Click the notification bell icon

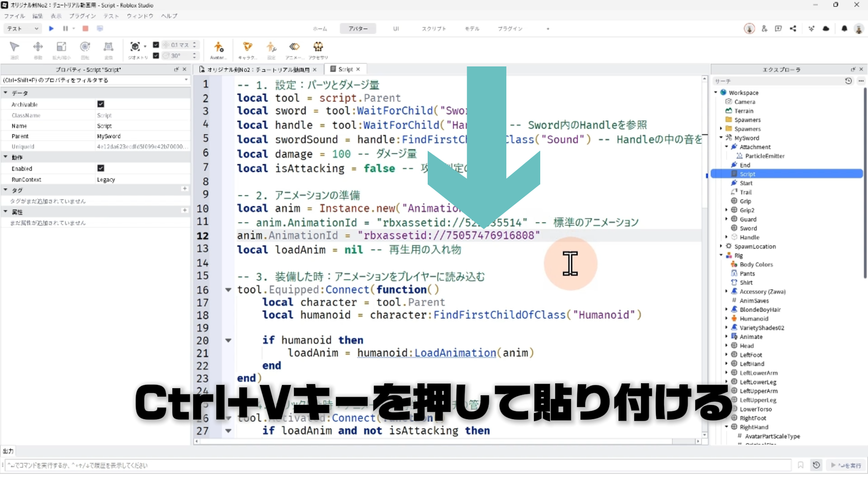click(x=844, y=28)
